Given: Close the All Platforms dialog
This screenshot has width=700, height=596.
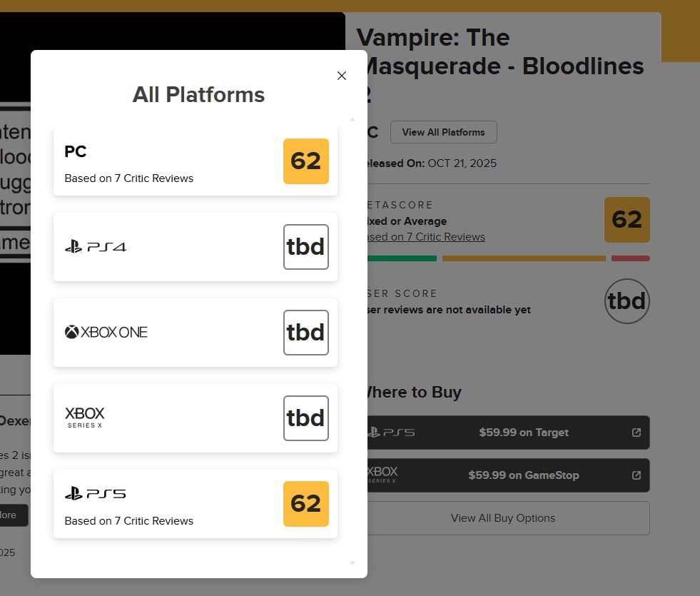Looking at the screenshot, I should click(342, 76).
